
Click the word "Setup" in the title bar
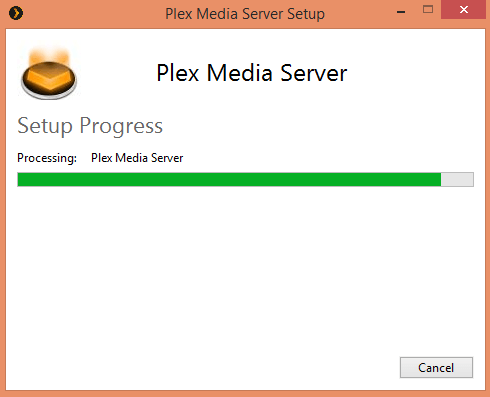click(306, 14)
